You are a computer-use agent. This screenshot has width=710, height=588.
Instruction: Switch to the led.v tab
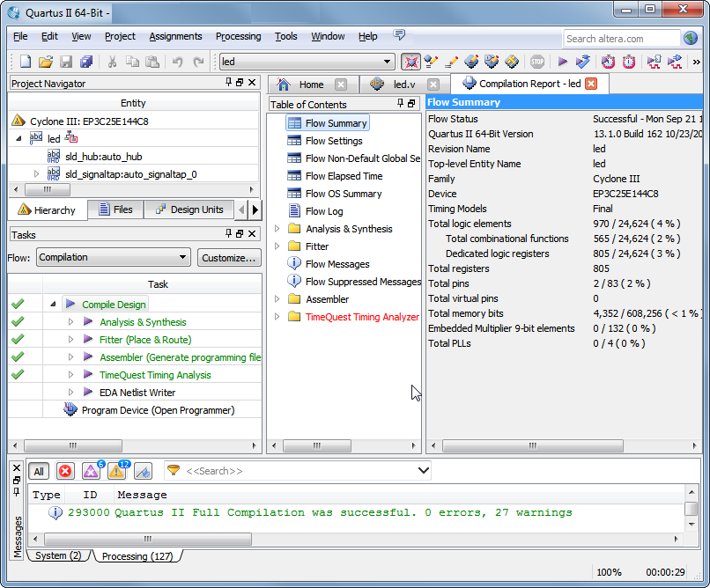403,85
